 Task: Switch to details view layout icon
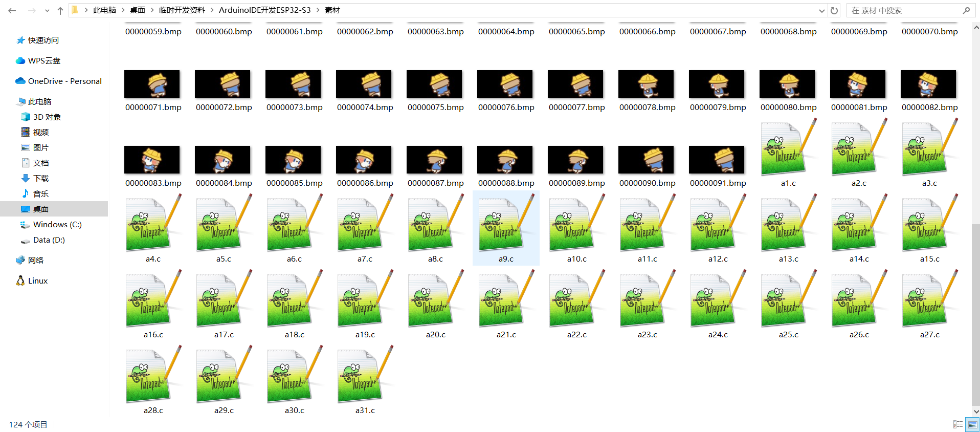(958, 424)
